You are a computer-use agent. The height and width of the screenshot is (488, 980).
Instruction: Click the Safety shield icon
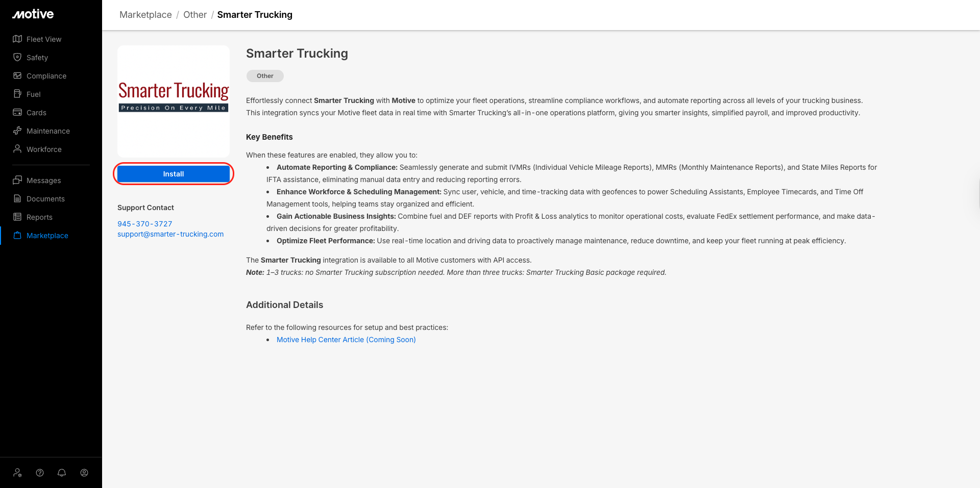click(x=17, y=58)
